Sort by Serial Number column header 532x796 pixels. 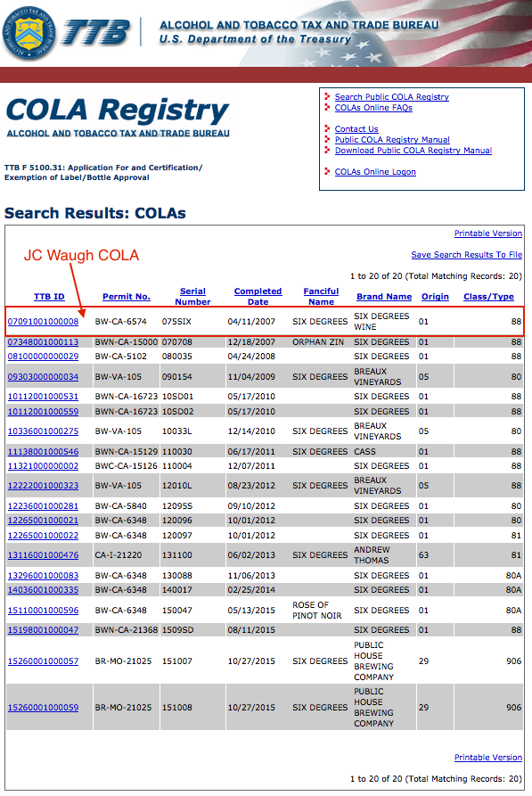[x=192, y=297]
